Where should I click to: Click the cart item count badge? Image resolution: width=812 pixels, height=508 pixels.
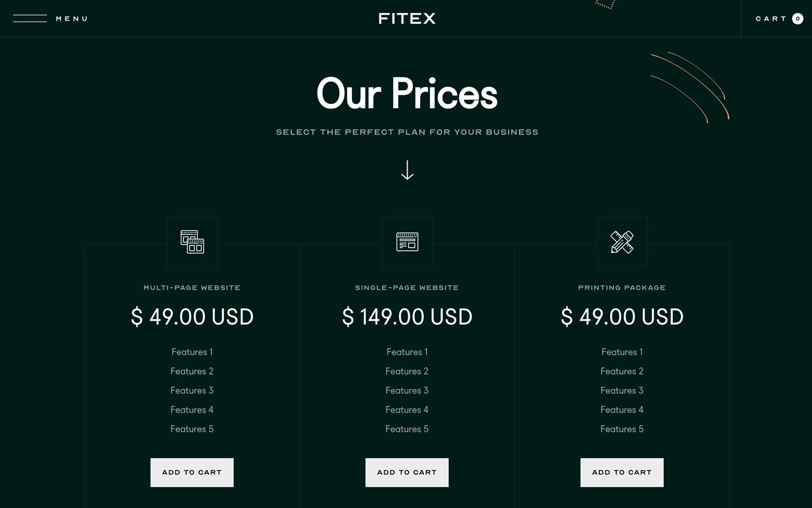797,19
